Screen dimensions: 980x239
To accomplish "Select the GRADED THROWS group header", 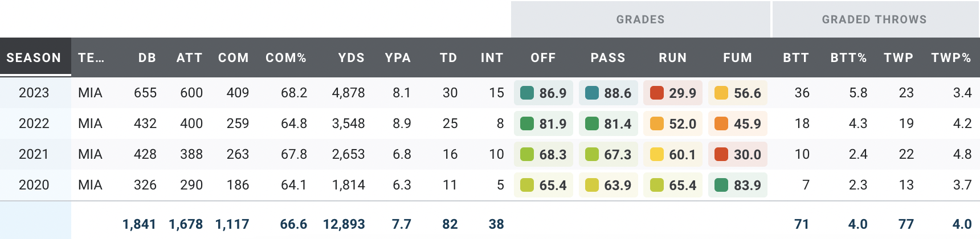I will pyautogui.click(x=874, y=19).
